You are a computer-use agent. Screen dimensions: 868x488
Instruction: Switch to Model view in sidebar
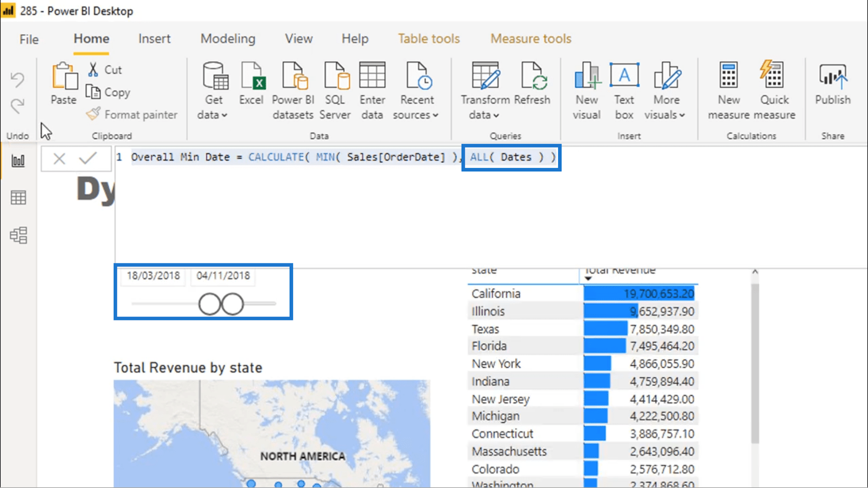click(18, 235)
